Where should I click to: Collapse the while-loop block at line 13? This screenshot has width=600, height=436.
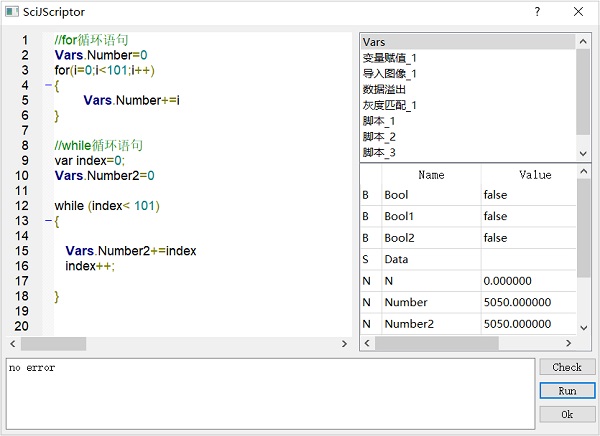coord(48,220)
